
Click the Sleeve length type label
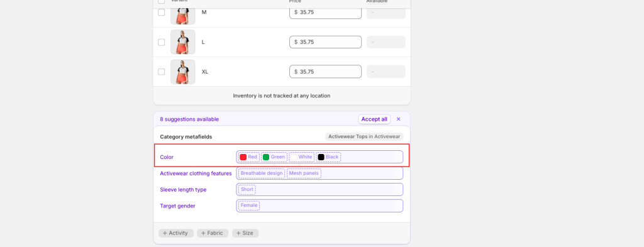coord(183,190)
